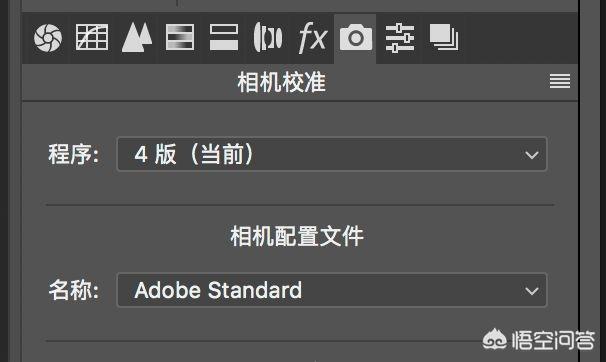Viewport: 606px width, 362px height.
Task: Switch to the Snapshots stacked-squares icon
Action: pos(444,37)
